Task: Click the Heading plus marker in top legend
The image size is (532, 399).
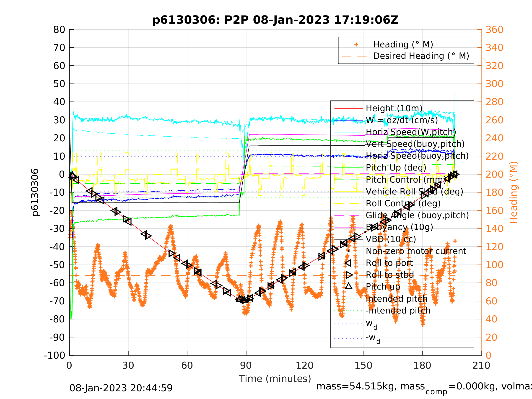Action: pyautogui.click(x=356, y=44)
